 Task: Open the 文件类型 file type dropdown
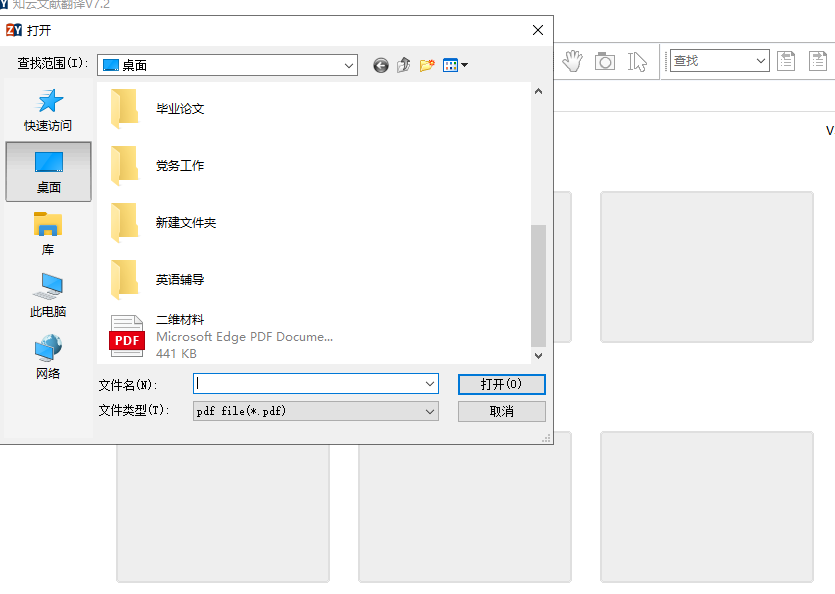[432, 410]
